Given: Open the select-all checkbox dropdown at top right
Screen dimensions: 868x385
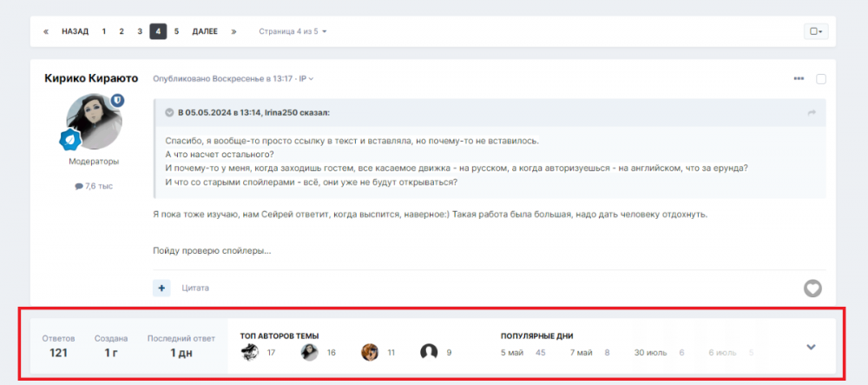Looking at the screenshot, I should 816,31.
